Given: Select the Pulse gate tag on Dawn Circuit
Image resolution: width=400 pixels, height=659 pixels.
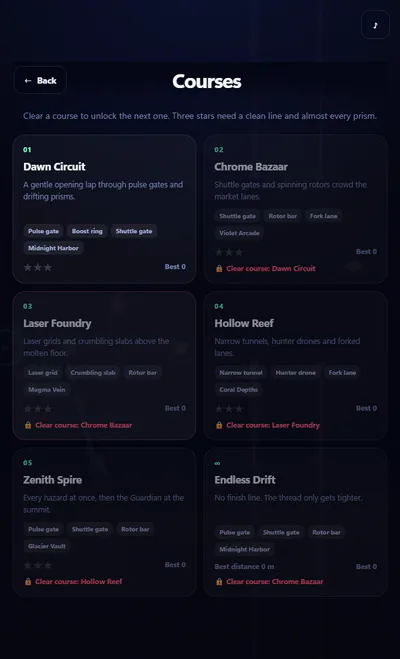Looking at the screenshot, I should point(44,231).
